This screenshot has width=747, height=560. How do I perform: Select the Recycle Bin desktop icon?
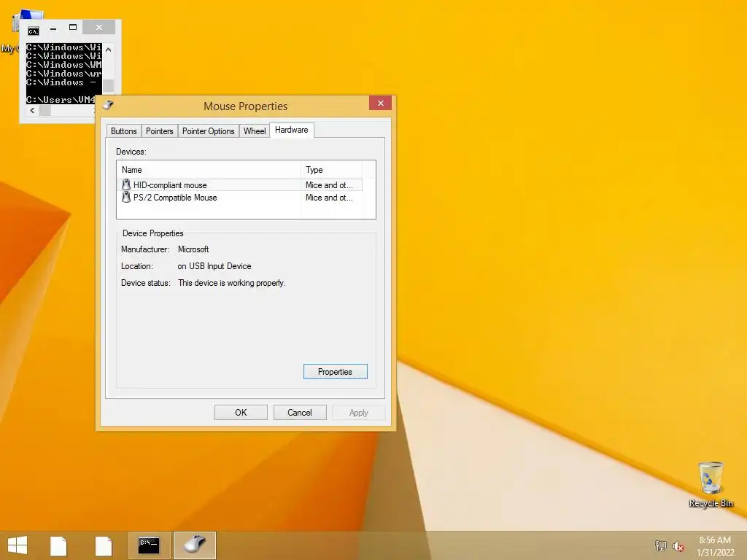pos(711,484)
